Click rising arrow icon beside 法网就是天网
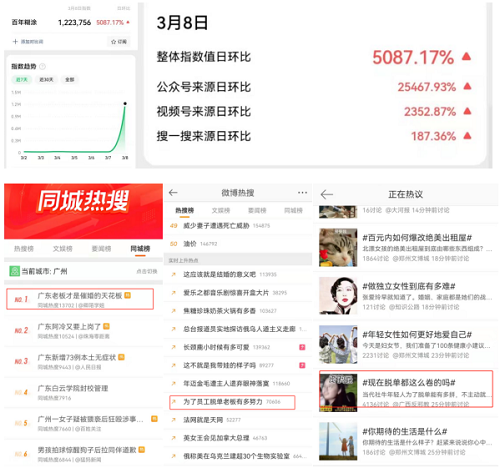This screenshot has height=473, width=500. [173, 420]
